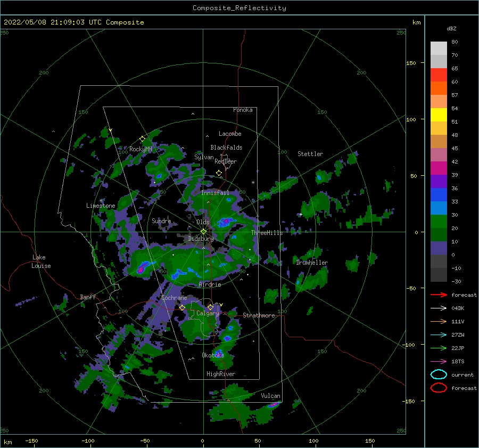Click the Lake Louise label
The height and width of the screenshot is (448, 479).
(x=41, y=262)
